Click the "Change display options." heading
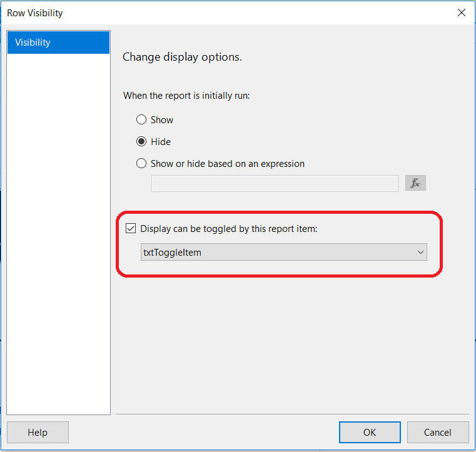The width and height of the screenshot is (476, 452). (182, 57)
